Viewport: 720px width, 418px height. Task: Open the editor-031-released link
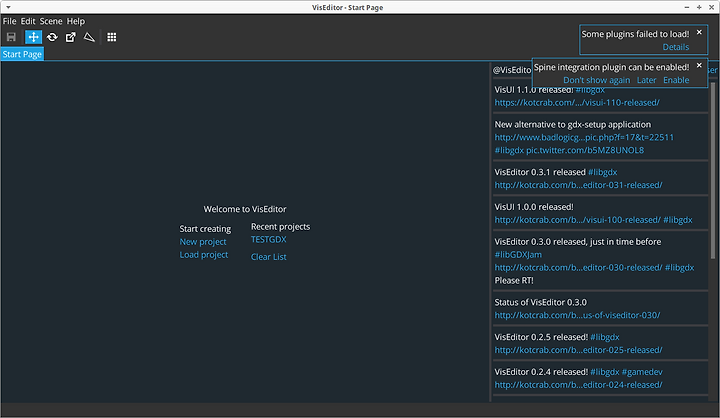point(579,185)
